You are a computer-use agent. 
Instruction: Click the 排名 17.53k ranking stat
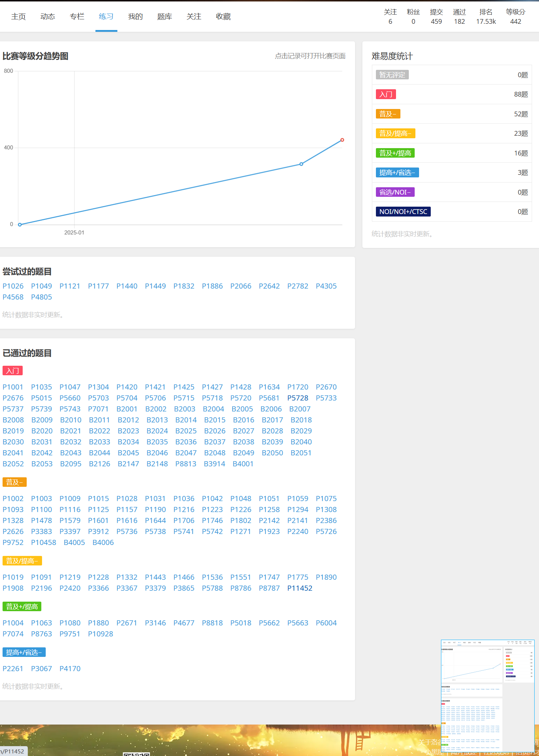coord(486,17)
